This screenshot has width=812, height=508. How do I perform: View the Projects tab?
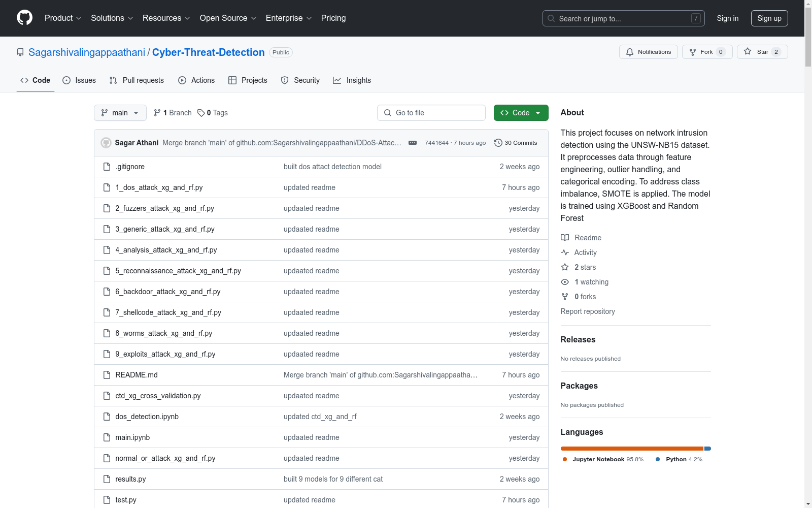click(248, 80)
